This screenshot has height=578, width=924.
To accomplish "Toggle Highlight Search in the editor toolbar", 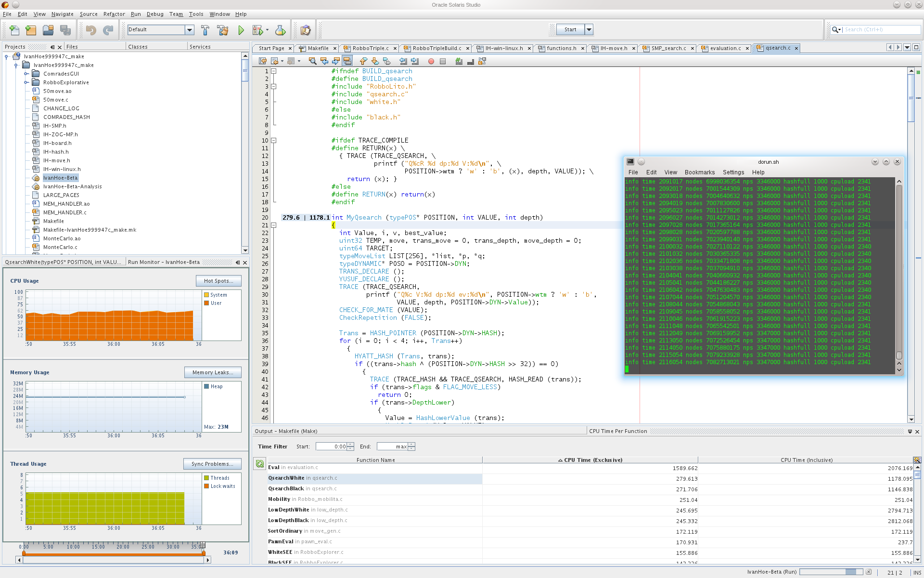I will [347, 61].
